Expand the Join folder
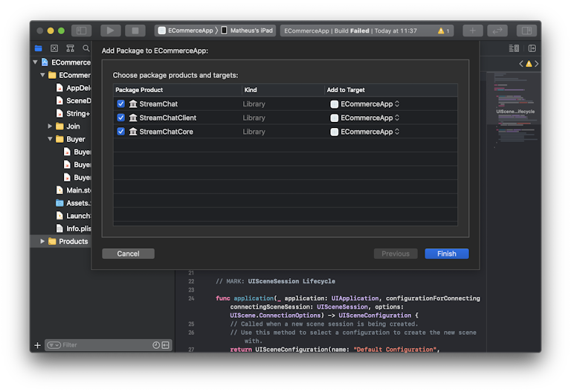Viewport: 571px width, 392px height. click(x=50, y=126)
